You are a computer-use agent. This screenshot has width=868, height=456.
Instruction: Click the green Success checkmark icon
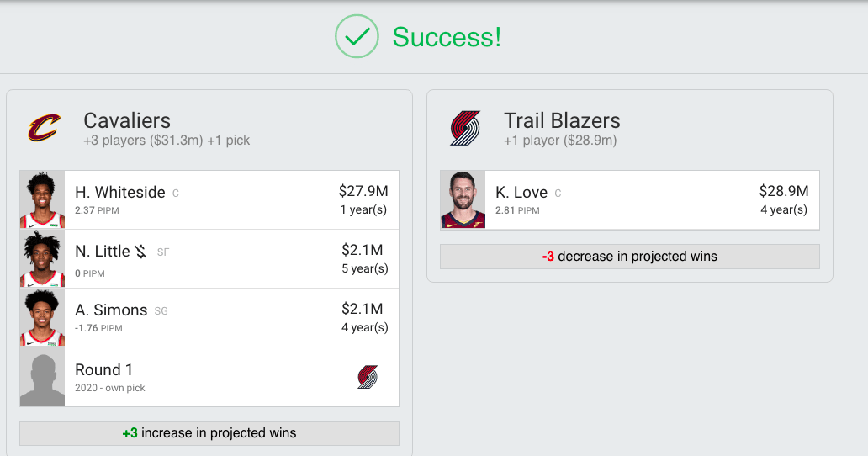[x=357, y=36]
